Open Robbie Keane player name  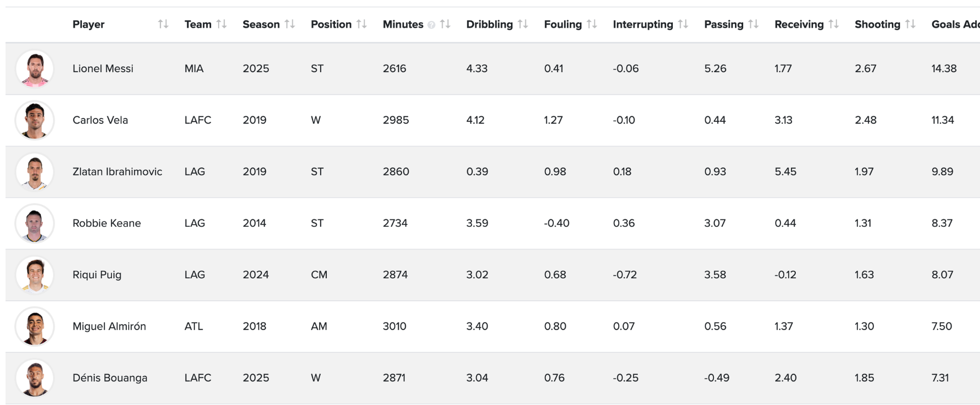(106, 223)
